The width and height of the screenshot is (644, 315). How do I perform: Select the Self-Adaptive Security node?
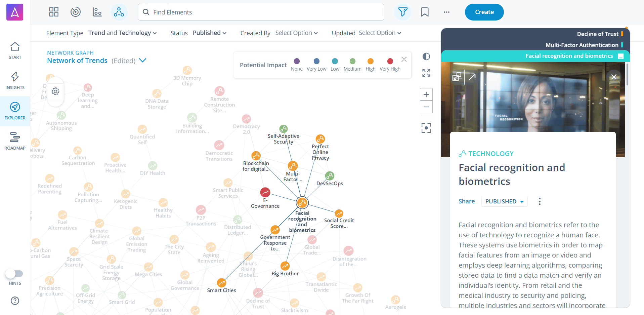point(284,129)
